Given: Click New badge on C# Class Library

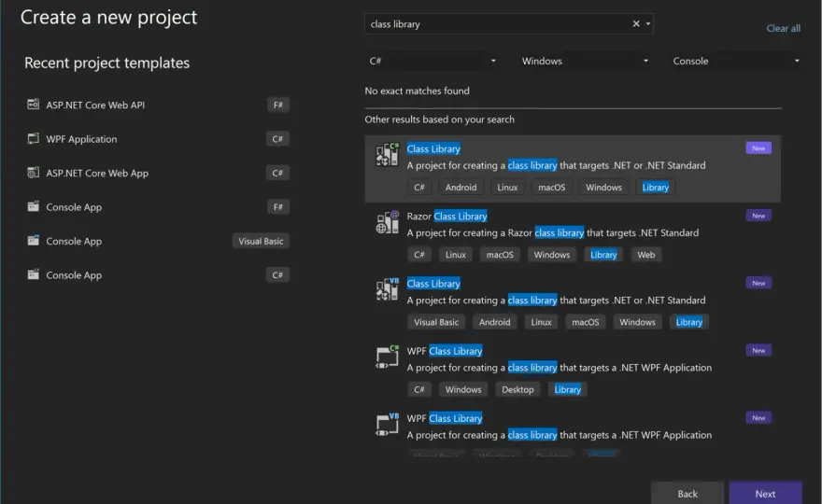Looking at the screenshot, I should click(x=758, y=148).
